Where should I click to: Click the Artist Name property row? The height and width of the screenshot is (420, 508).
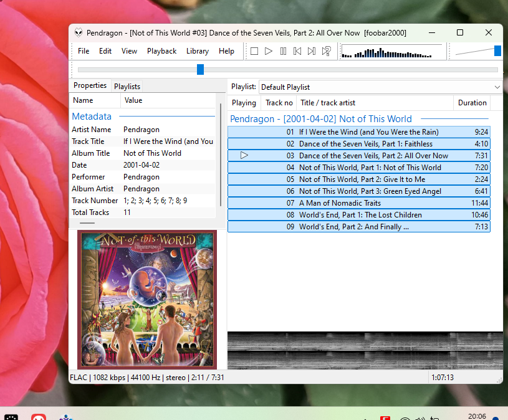[143, 130]
